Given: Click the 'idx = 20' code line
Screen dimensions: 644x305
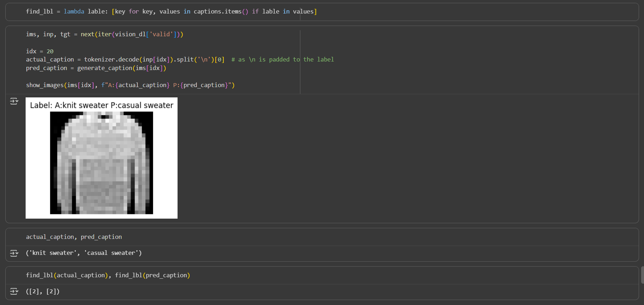Looking at the screenshot, I should click(x=39, y=51).
